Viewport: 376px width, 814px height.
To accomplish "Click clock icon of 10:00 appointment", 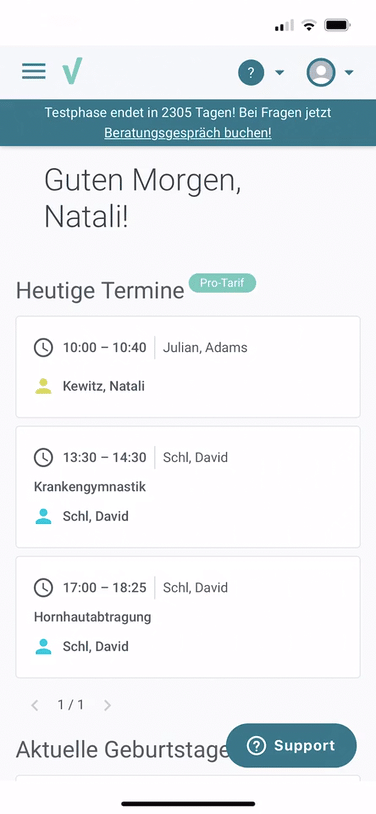I will [43, 347].
